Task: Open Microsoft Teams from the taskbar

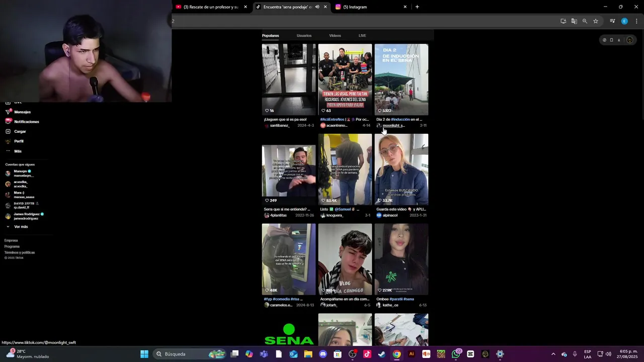Action: 264,354
